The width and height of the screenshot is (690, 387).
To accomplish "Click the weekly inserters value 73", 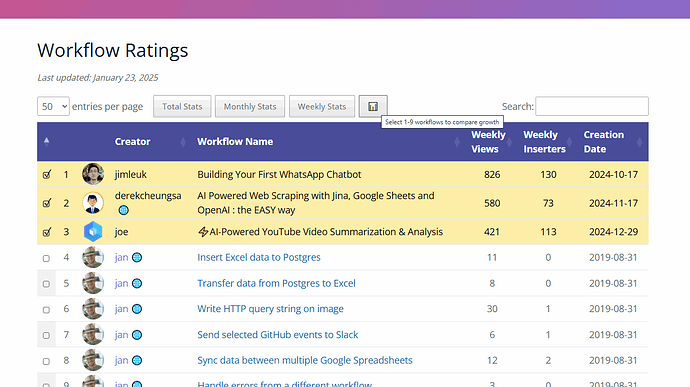I will click(x=548, y=203).
